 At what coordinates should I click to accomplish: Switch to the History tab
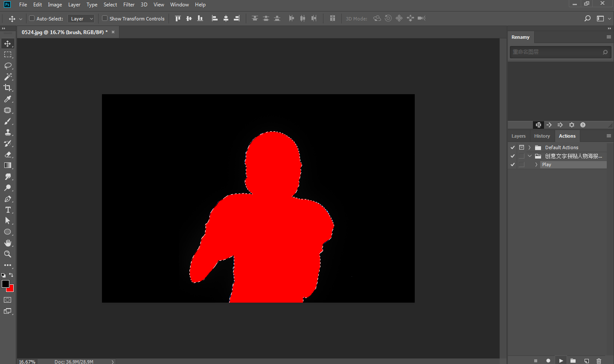(x=542, y=136)
